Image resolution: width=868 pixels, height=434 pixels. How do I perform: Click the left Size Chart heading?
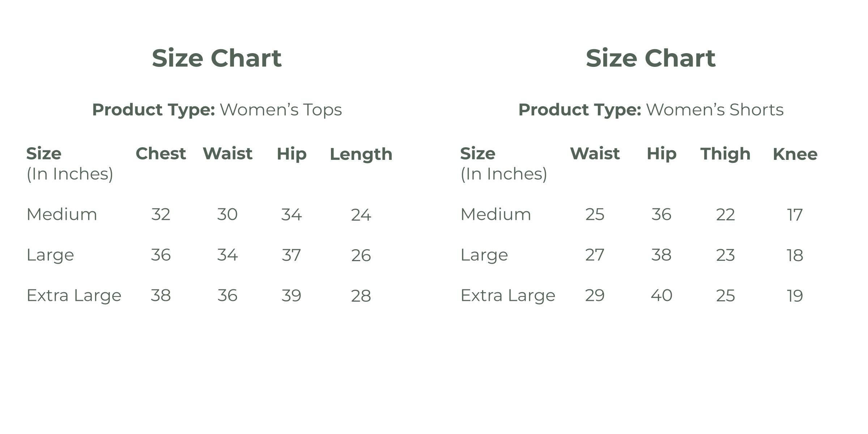click(x=217, y=58)
